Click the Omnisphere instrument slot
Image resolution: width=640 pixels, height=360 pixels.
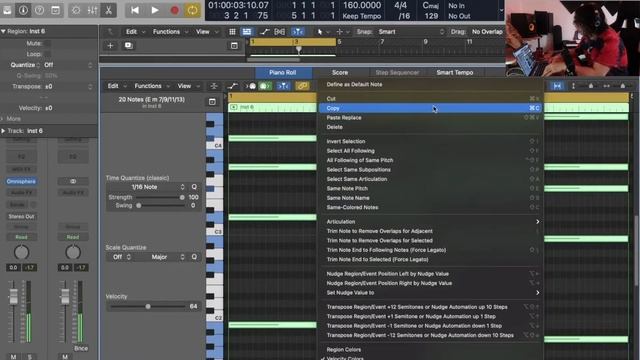pyautogui.click(x=21, y=181)
